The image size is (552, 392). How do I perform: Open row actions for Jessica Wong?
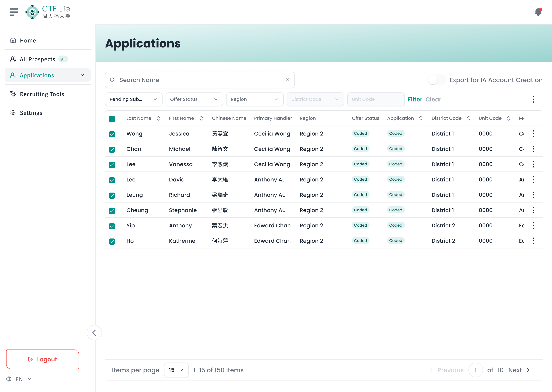(533, 134)
